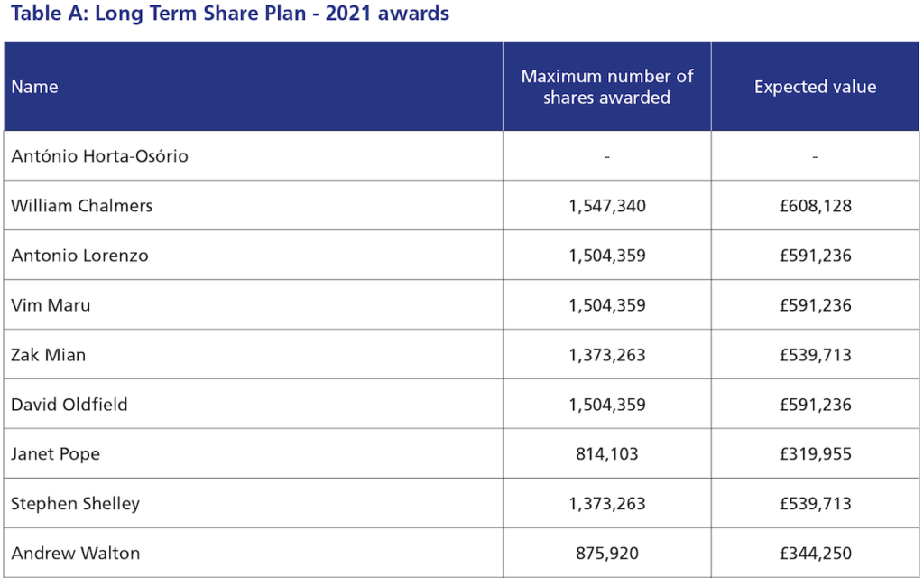Click the table title 'Long Term Share Plan'
The height and width of the screenshot is (578, 924).
pyautogui.click(x=227, y=14)
